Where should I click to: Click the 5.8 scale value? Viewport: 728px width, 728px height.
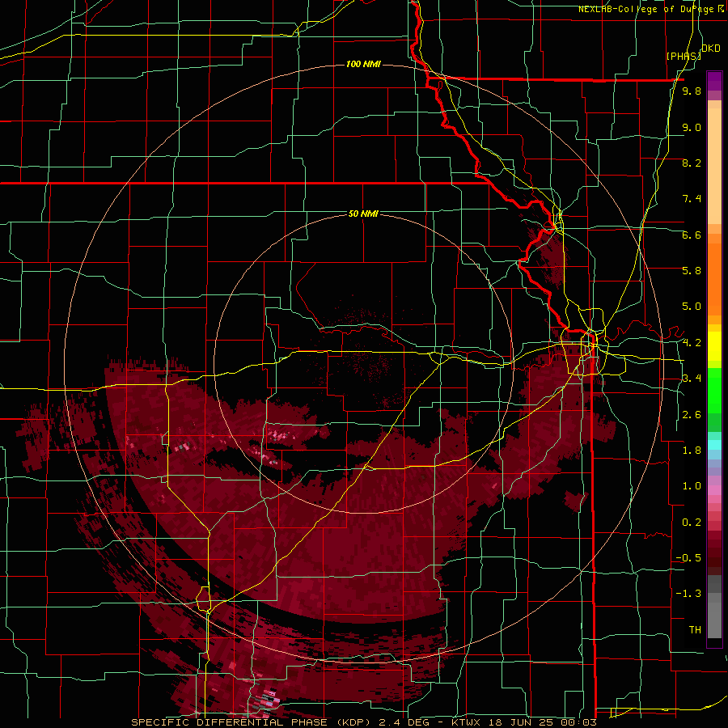(x=692, y=271)
